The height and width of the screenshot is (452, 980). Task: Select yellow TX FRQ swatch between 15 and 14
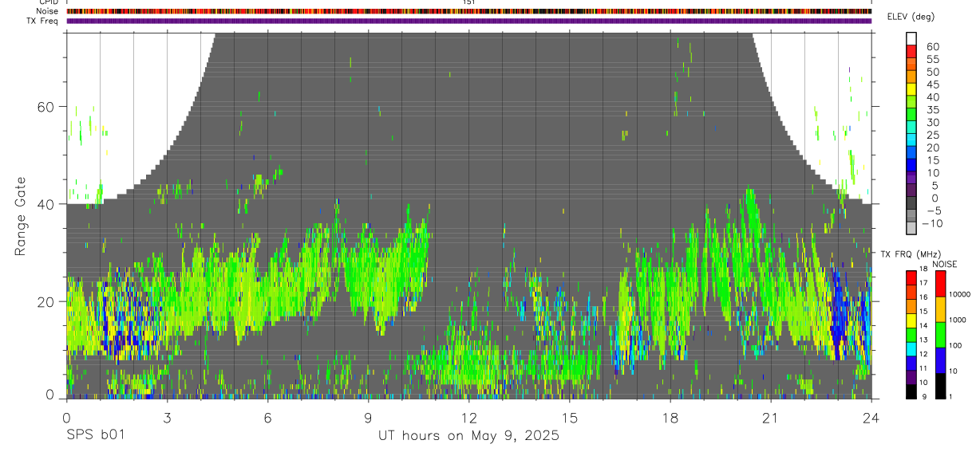(x=911, y=320)
